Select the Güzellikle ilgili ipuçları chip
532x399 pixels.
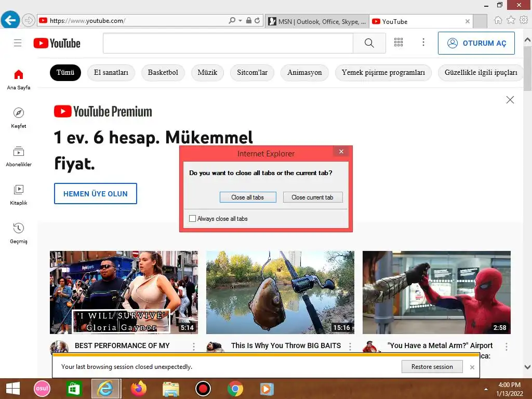click(481, 73)
